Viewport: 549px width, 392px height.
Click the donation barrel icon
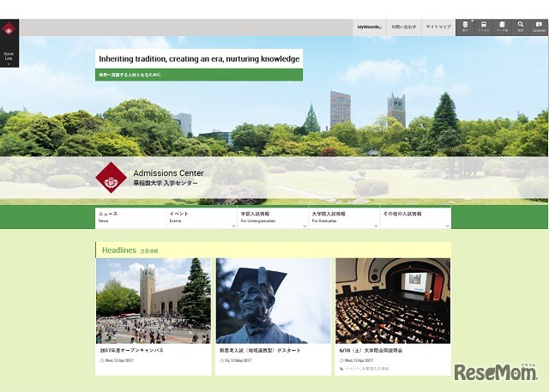tap(465, 27)
